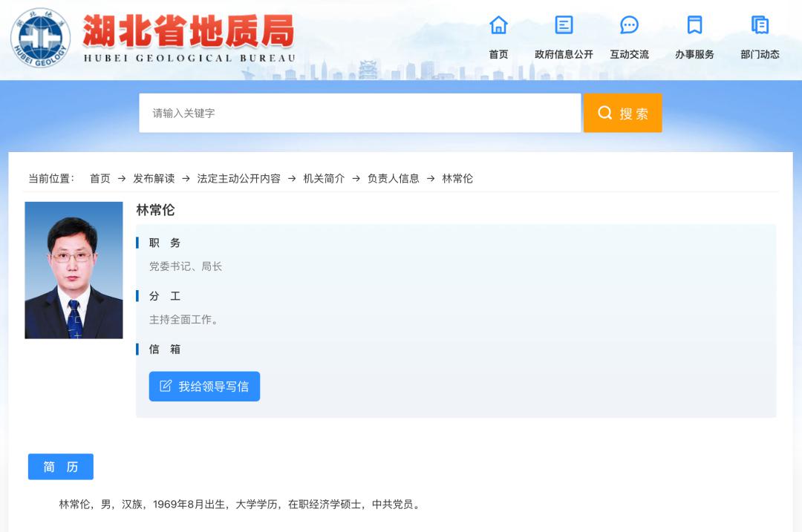
Task: Click the text 主持全面工作。
Action: (184, 319)
